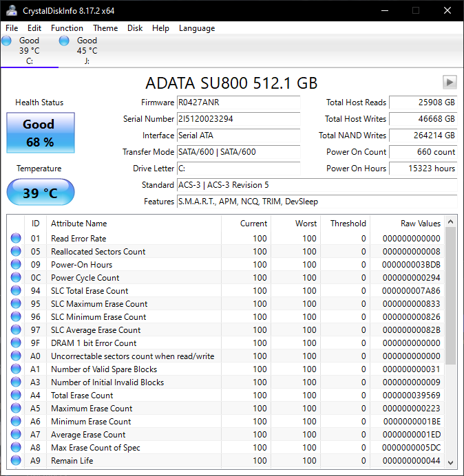Click the status orb for Total Erase Count
This screenshot has width=464, height=476.
click(x=16, y=395)
